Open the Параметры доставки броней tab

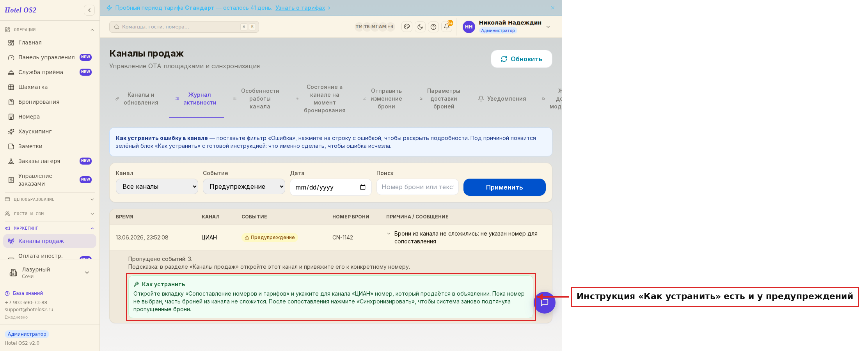coord(441,99)
